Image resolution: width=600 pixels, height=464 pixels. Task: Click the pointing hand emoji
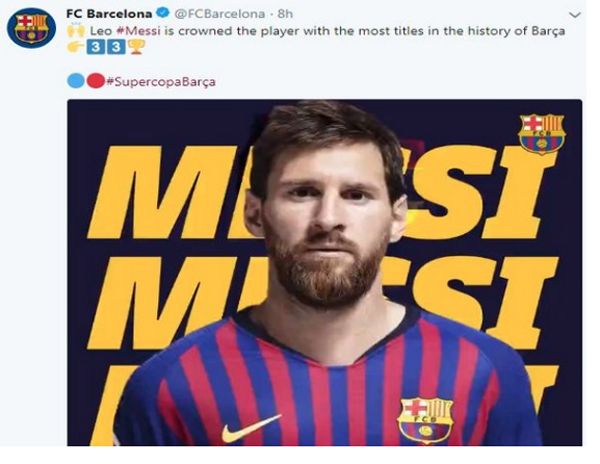point(75,48)
